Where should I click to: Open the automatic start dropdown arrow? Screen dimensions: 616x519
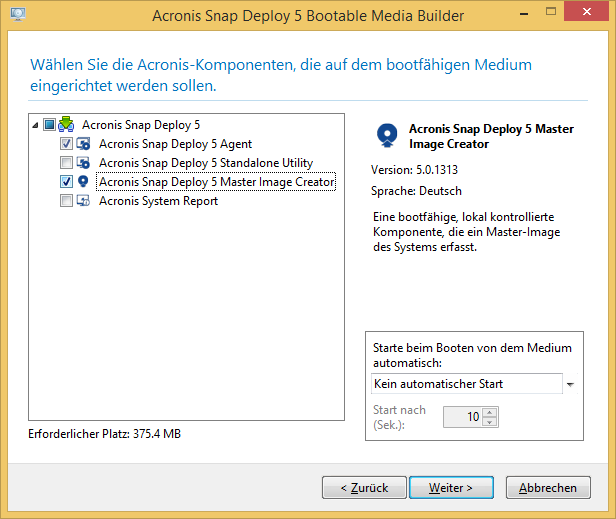(570, 384)
